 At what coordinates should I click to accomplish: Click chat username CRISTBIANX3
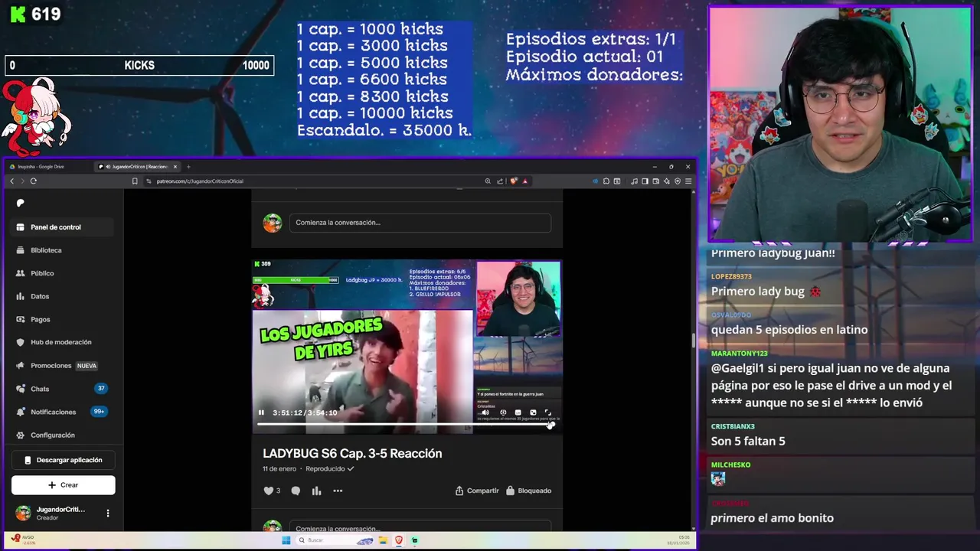[x=733, y=426]
